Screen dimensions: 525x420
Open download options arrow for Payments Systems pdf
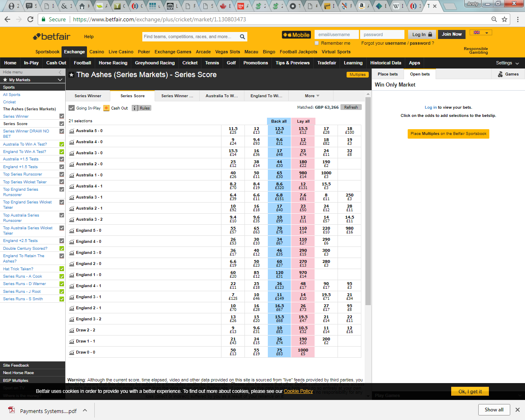(x=85, y=410)
